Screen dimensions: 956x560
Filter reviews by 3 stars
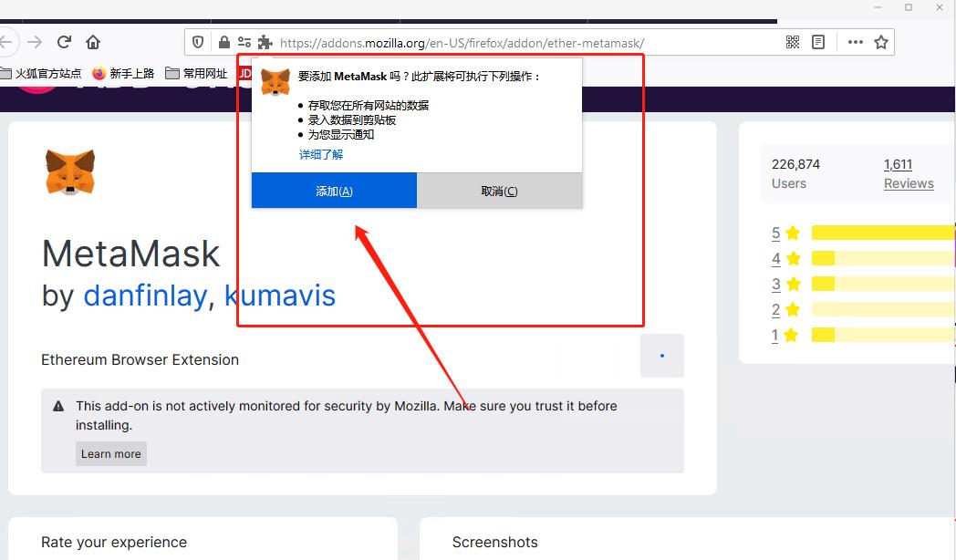[x=785, y=284]
